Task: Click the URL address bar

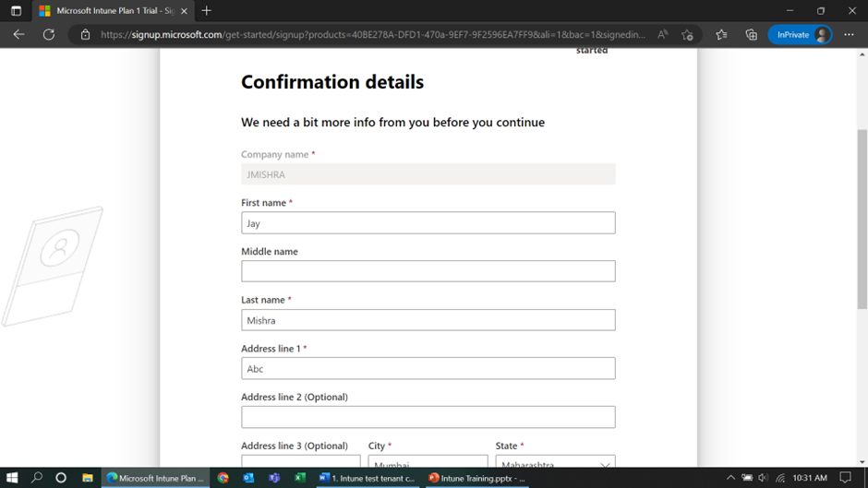Action: pos(372,34)
